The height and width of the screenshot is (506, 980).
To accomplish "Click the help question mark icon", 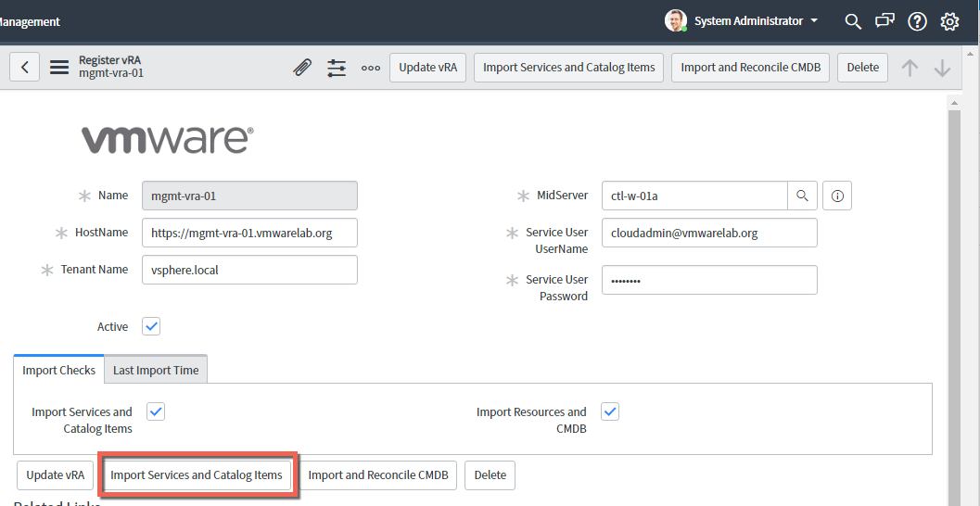I will pos(917,21).
